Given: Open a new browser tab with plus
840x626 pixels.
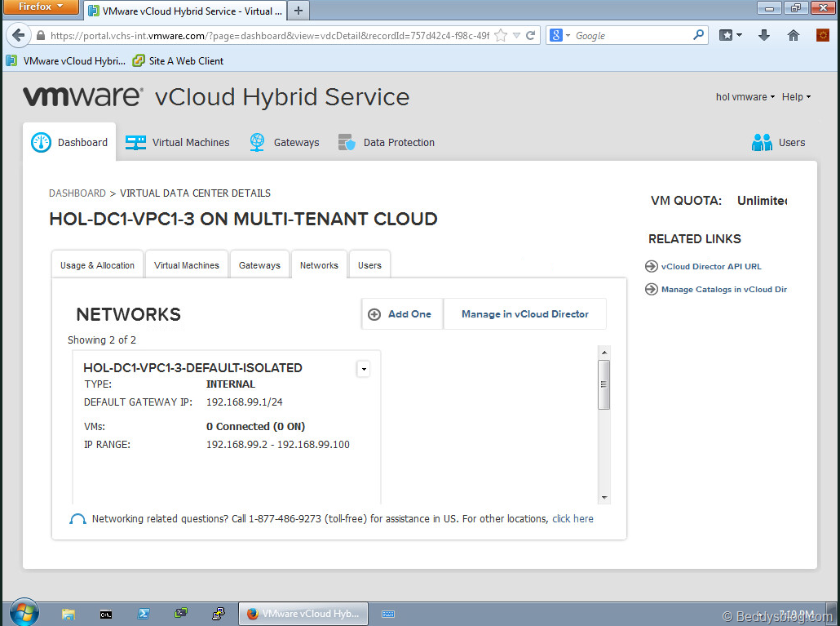Looking at the screenshot, I should coord(298,11).
